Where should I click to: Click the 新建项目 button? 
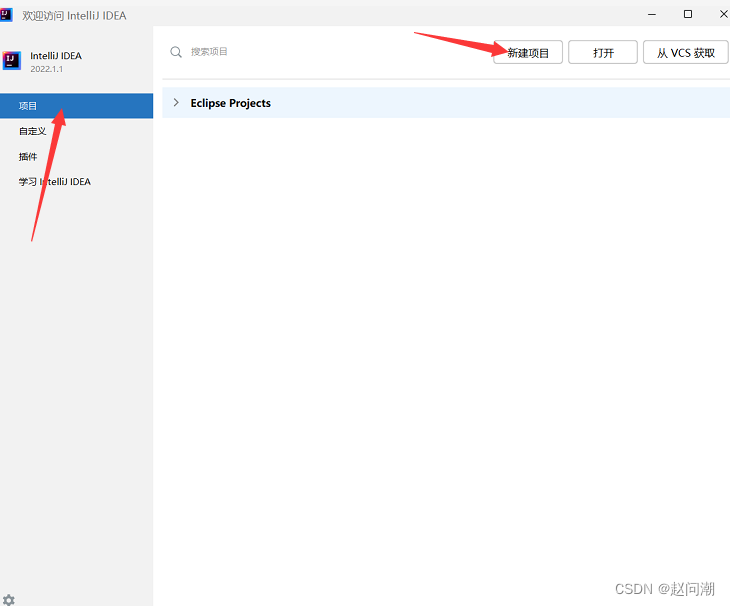[528, 53]
